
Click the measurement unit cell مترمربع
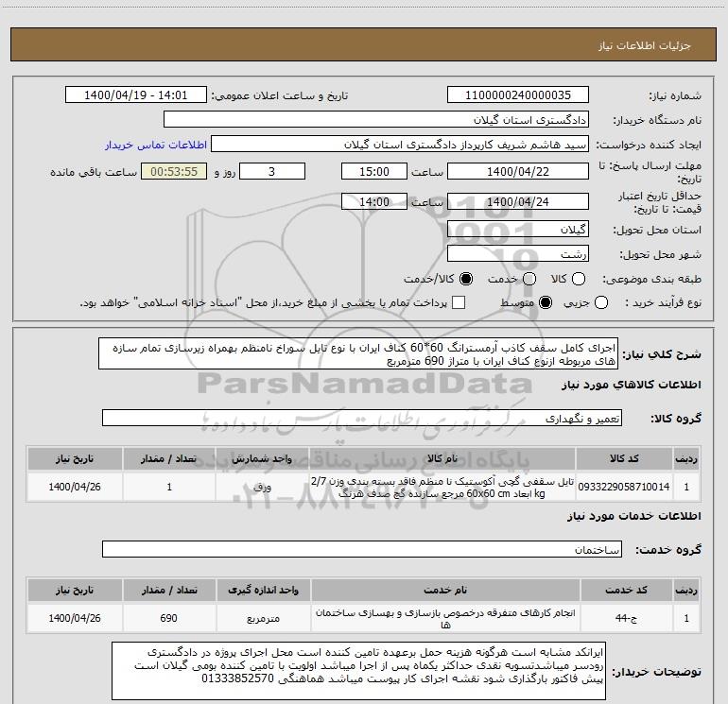263,618
